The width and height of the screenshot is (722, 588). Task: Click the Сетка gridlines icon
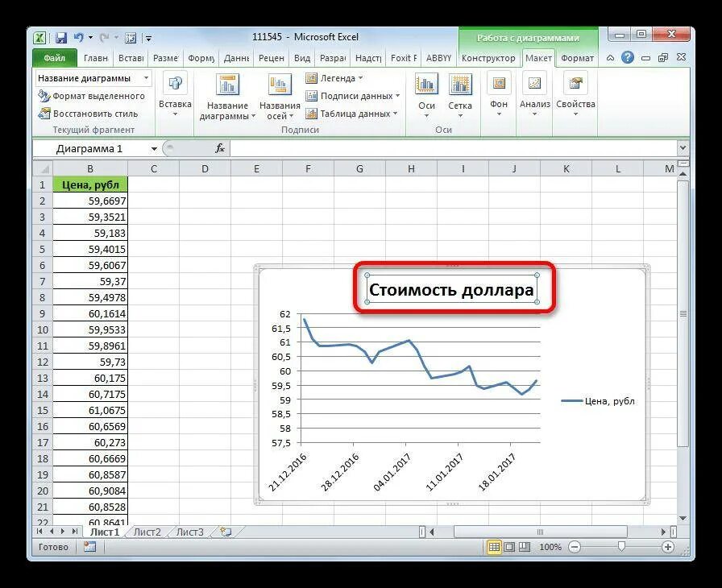tap(460, 85)
